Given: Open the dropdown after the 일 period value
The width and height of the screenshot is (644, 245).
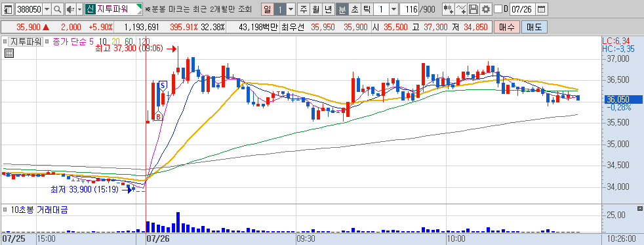Looking at the screenshot, I should click(x=291, y=9).
